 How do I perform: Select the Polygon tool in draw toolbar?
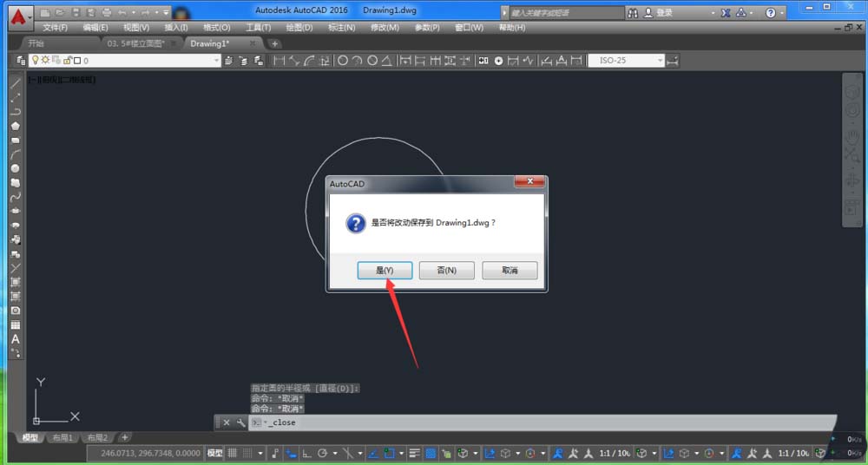16,126
